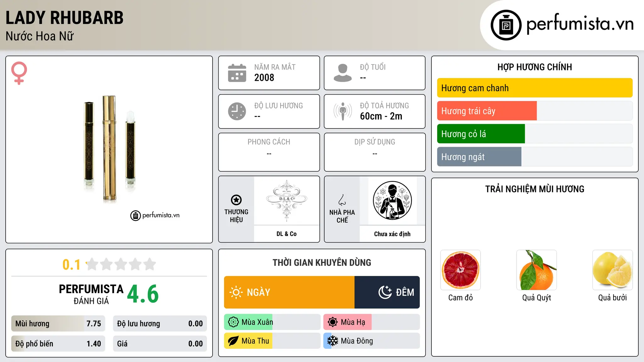Click the TRẢI NGHIỆM MÙI HƯƠNG heading
The width and height of the screenshot is (644, 362).
(x=535, y=189)
